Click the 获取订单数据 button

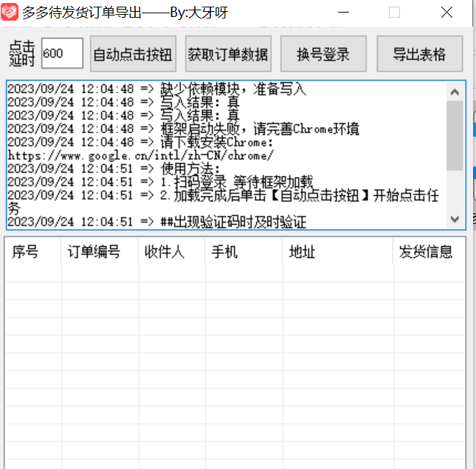229,54
